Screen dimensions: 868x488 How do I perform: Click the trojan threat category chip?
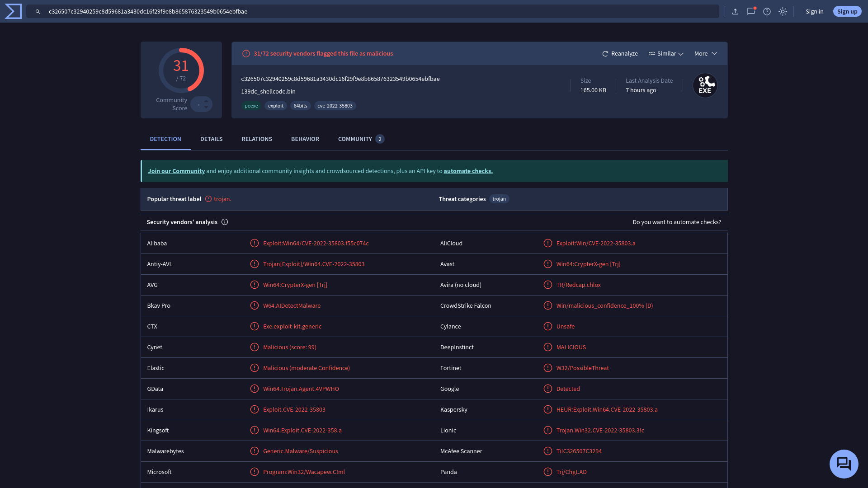(499, 199)
